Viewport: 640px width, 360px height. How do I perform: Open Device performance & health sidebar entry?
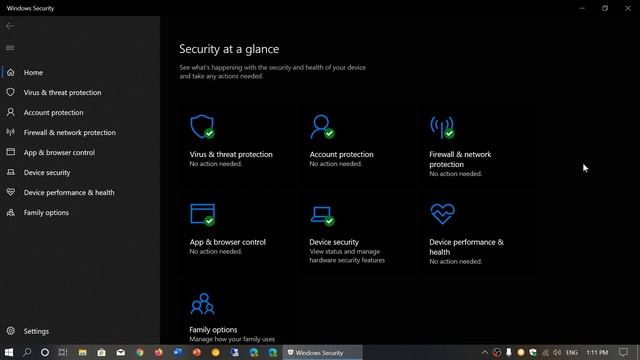tap(80, 192)
